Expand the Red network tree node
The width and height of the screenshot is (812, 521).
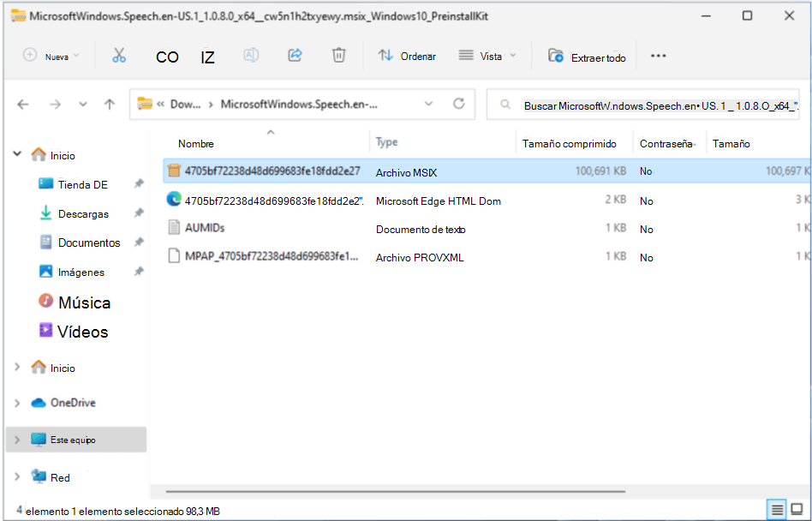pyautogui.click(x=17, y=477)
